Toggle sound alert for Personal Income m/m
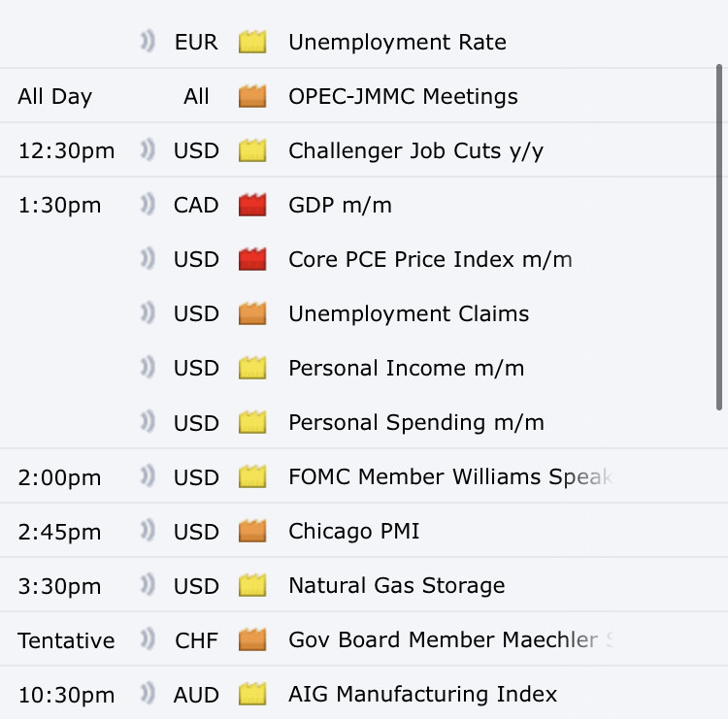 pos(148,369)
